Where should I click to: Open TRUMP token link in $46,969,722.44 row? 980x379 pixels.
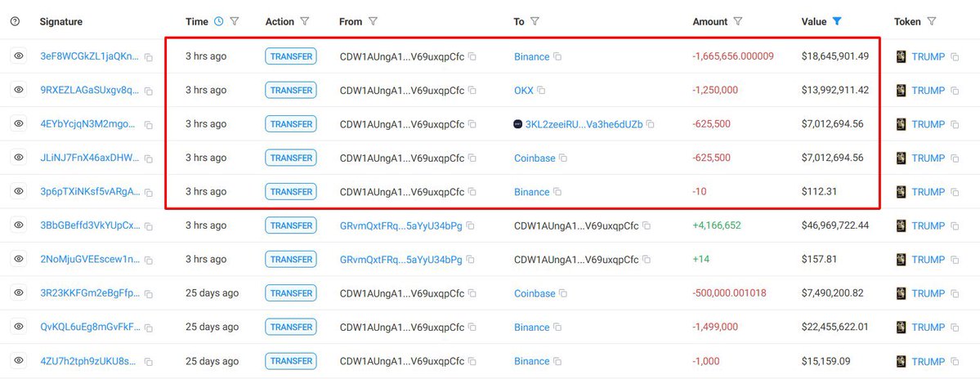[x=929, y=225]
